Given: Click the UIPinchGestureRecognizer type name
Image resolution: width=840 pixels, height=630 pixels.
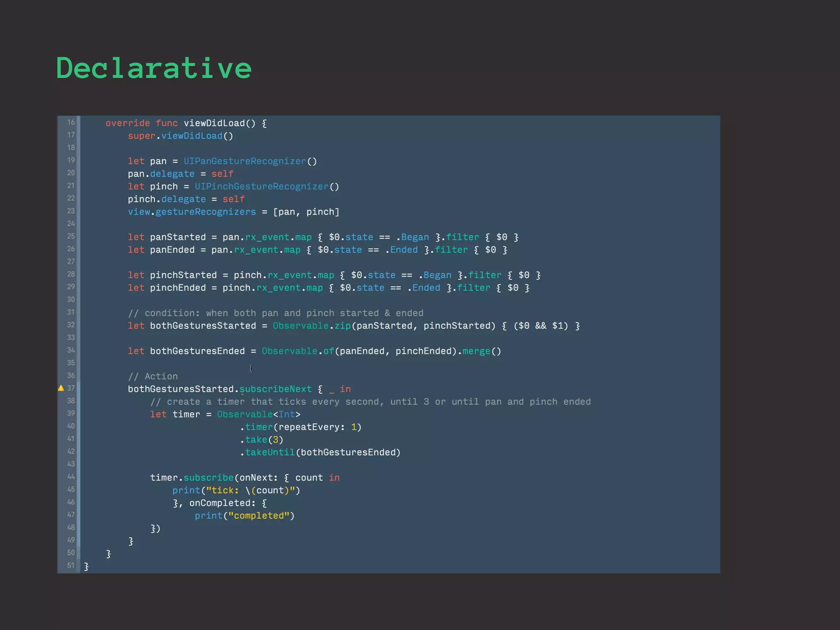Looking at the screenshot, I should click(261, 187).
